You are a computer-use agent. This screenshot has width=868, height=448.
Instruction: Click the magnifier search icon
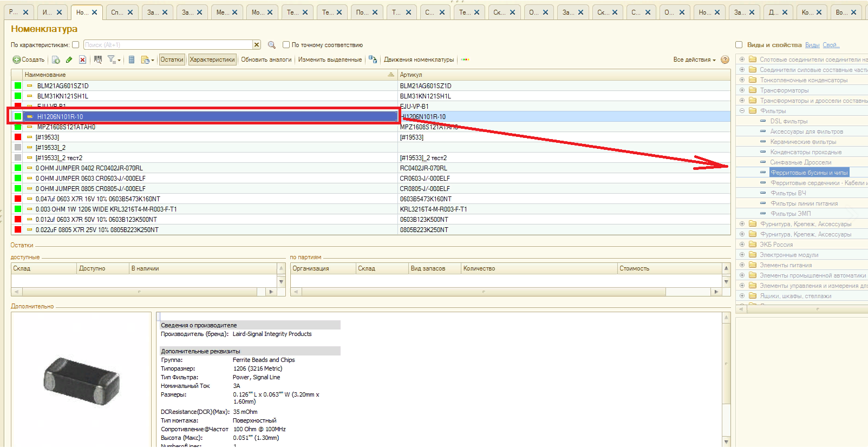[272, 45]
